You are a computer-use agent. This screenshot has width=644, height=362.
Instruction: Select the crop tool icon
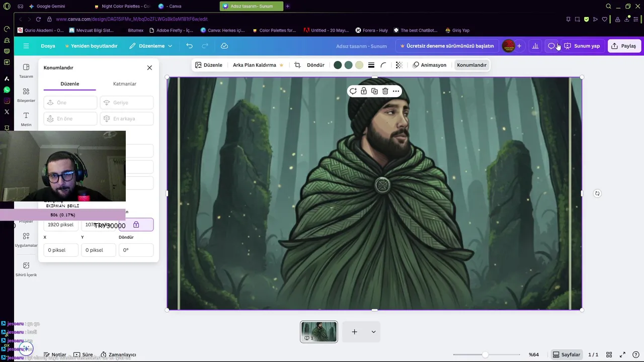click(297, 65)
